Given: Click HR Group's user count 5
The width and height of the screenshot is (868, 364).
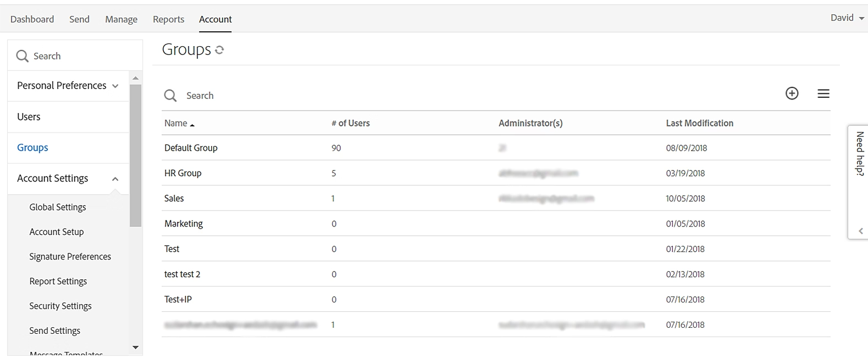Looking at the screenshot, I should click(x=334, y=174).
